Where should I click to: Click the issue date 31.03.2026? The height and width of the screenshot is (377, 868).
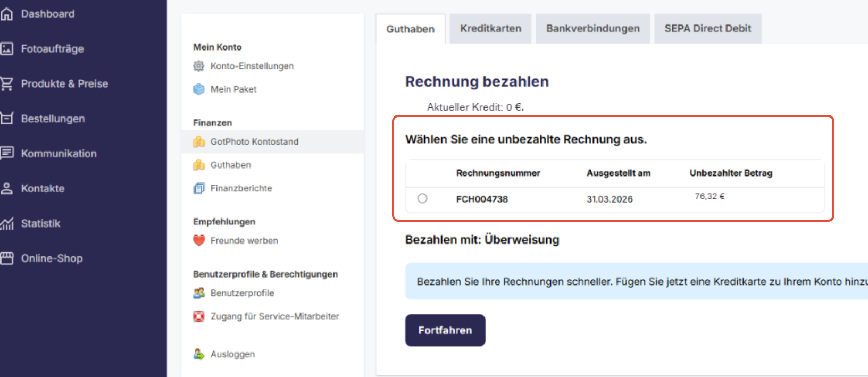pyautogui.click(x=610, y=199)
